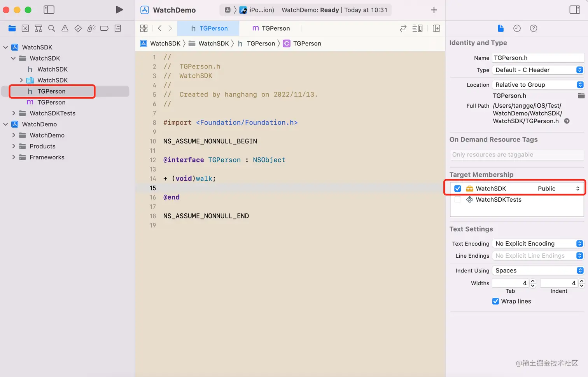Click TGPerson class in jump bar
Image resolution: width=588 pixels, height=377 pixels.
tap(302, 44)
